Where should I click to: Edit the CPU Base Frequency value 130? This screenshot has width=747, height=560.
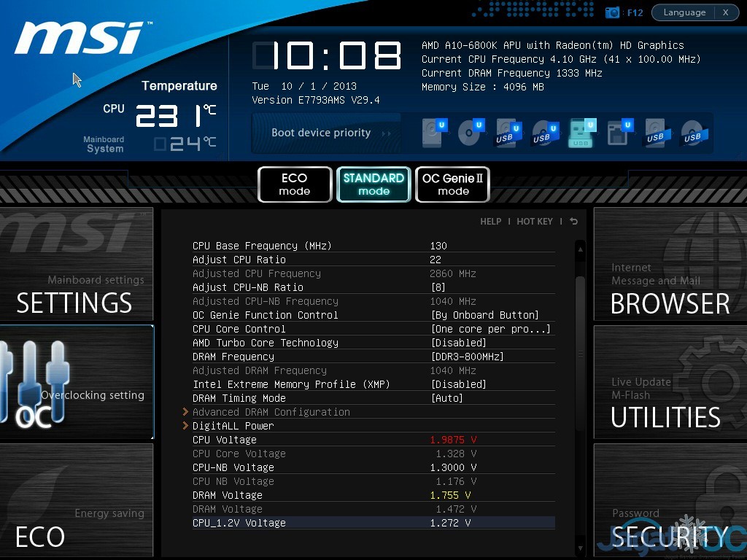coord(438,246)
